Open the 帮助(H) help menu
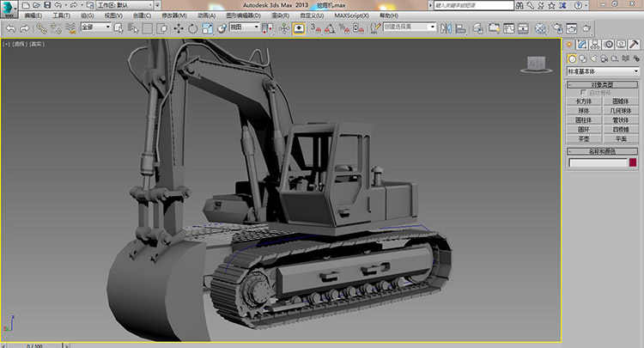The width and height of the screenshot is (644, 348). 388,15
